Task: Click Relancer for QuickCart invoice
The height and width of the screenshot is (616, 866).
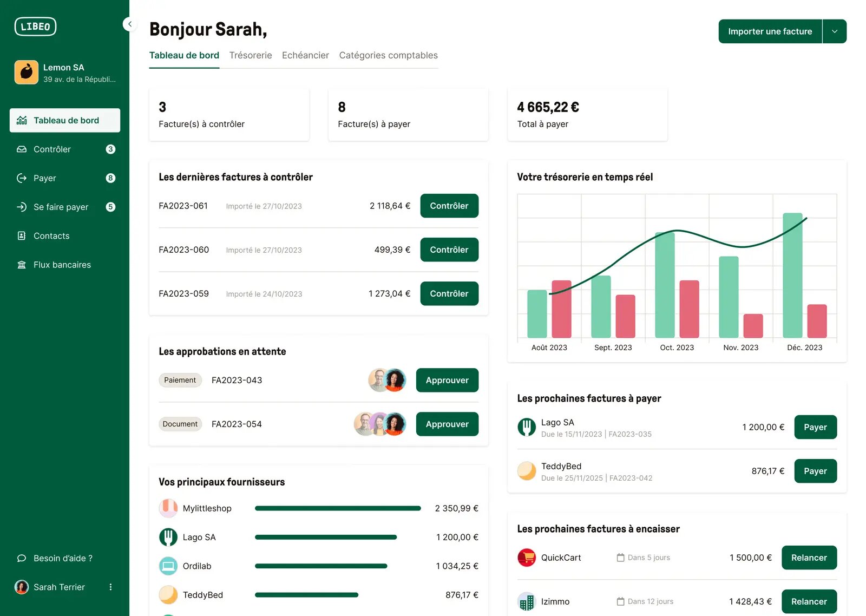Action: pos(809,558)
